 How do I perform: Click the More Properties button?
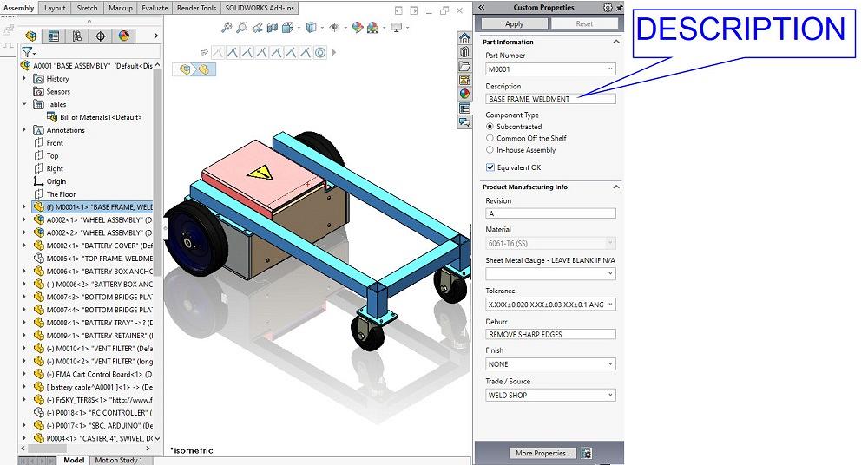tap(543, 454)
